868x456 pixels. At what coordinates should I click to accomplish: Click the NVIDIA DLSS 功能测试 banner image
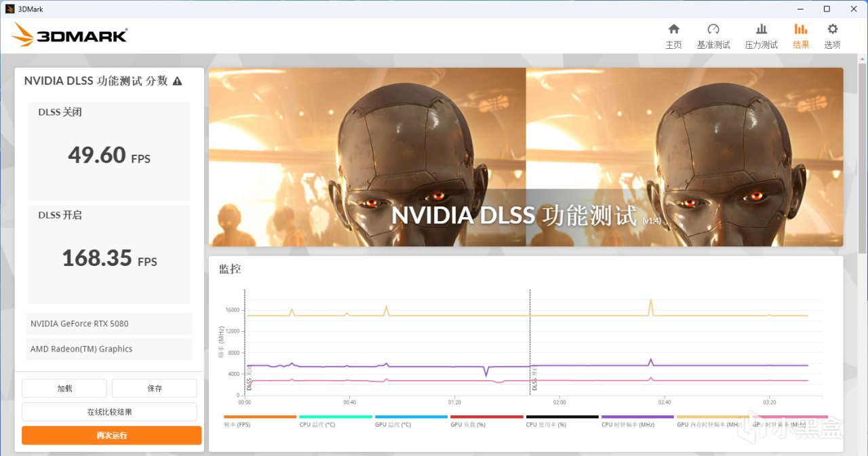[x=526, y=157]
